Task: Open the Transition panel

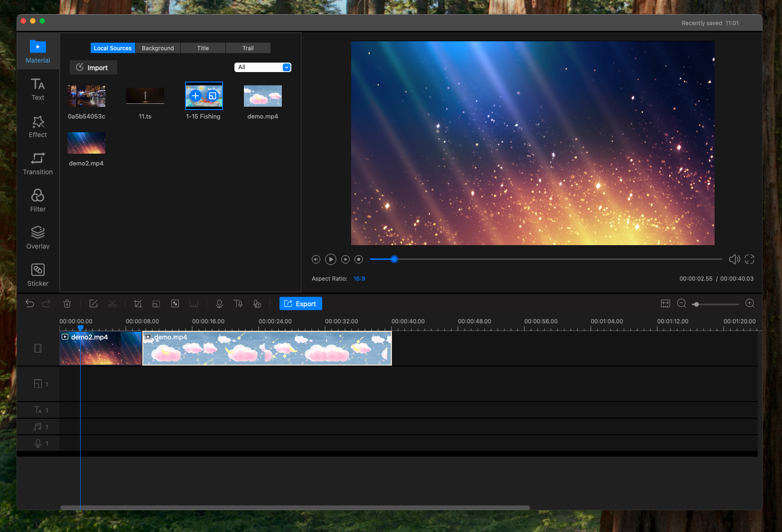Action: 38,164
